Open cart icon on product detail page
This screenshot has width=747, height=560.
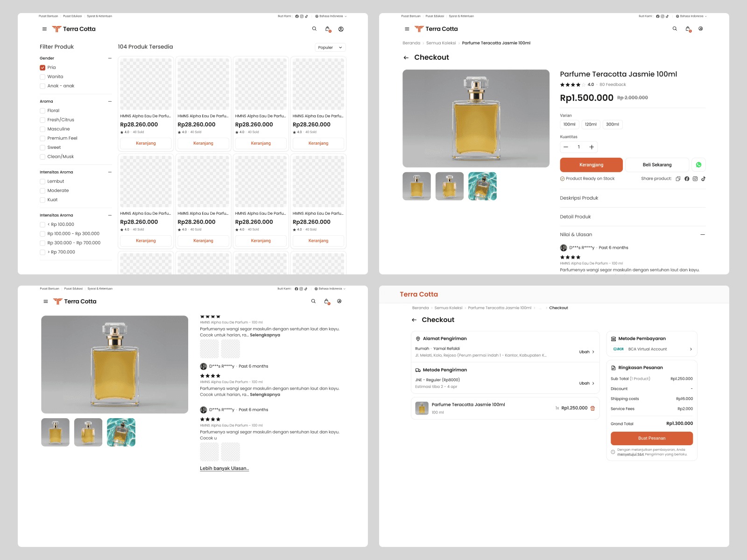coord(688,29)
